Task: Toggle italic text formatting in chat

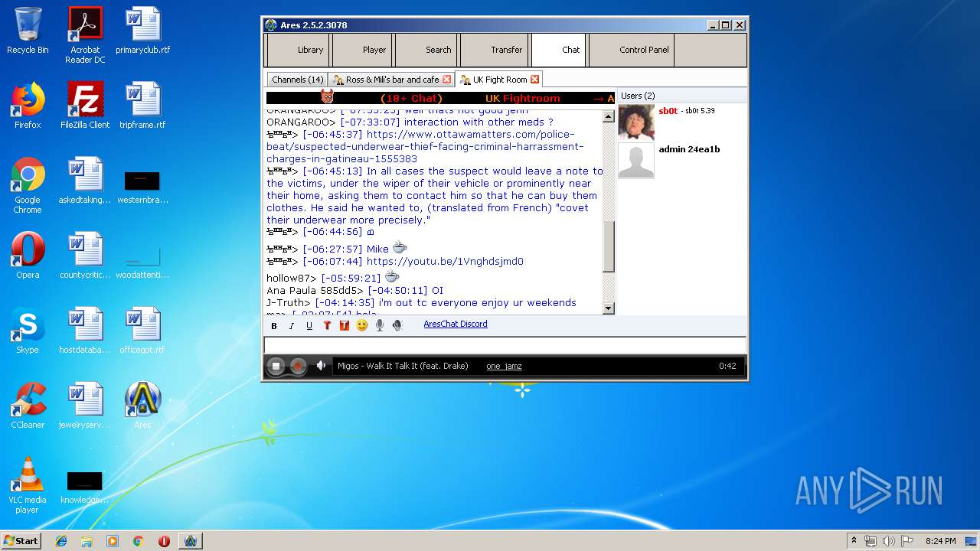Action: [x=292, y=325]
